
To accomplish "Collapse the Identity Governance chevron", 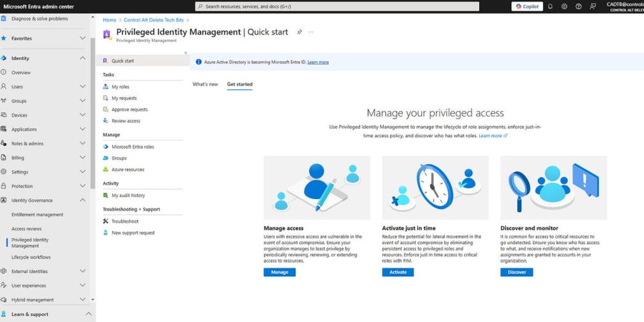I will 82,200.
